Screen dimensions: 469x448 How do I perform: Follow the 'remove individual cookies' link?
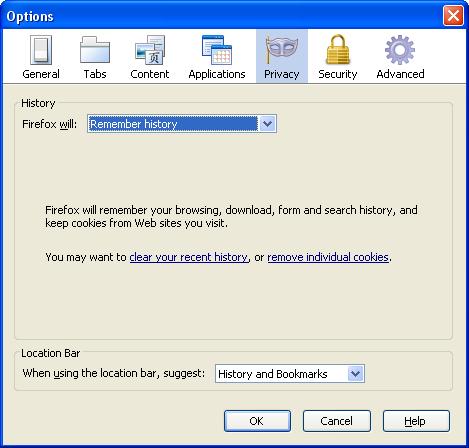point(328,257)
